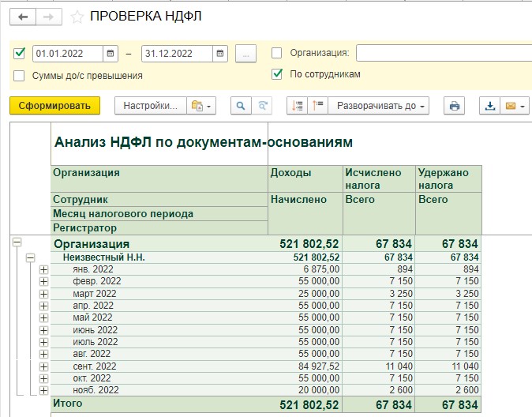Expand the окт. 2022 row
The image size is (532, 417).
point(43,378)
